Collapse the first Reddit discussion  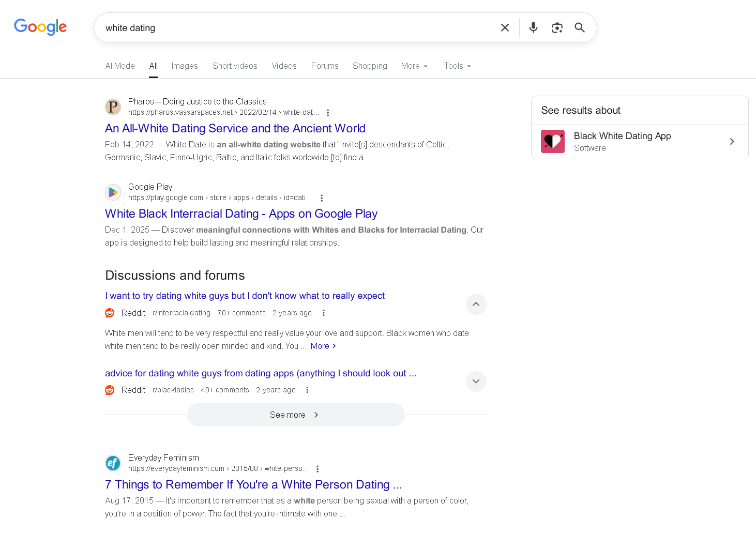tap(476, 304)
